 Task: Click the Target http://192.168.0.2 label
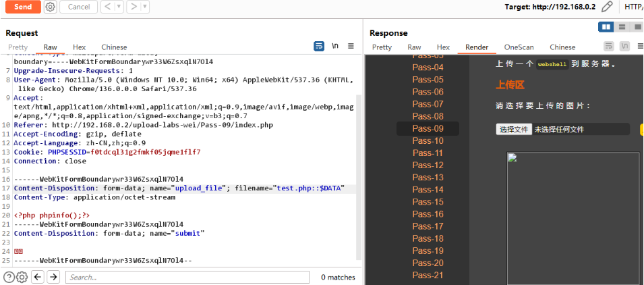[x=550, y=7]
